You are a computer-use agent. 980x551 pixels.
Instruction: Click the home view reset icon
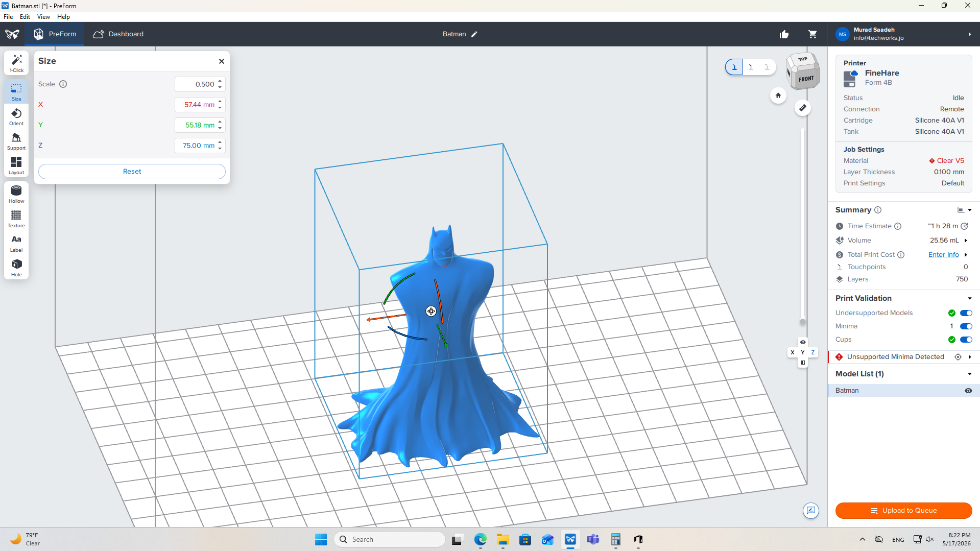(778, 95)
